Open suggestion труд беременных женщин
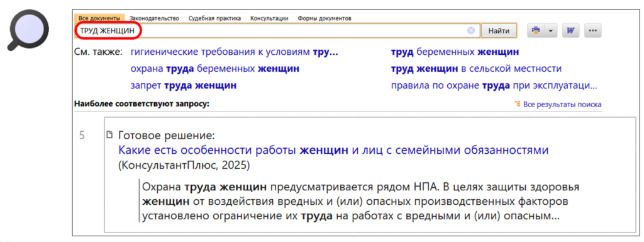This screenshot has height=242, width=644. pos(455,52)
